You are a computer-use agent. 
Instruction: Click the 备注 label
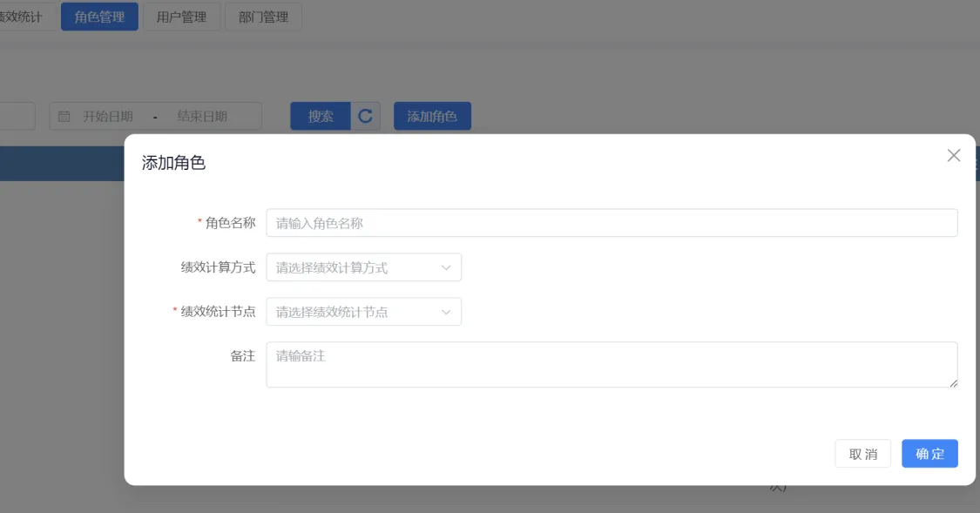coord(243,356)
